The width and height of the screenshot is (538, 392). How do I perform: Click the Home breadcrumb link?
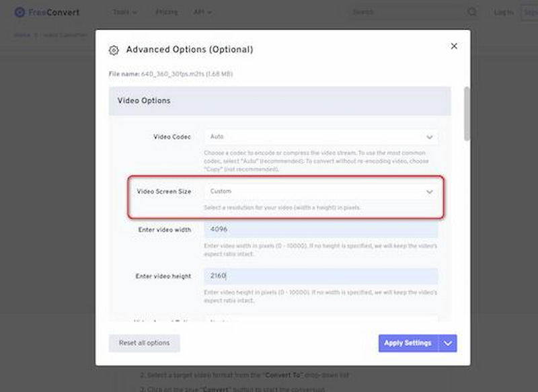tap(22, 35)
